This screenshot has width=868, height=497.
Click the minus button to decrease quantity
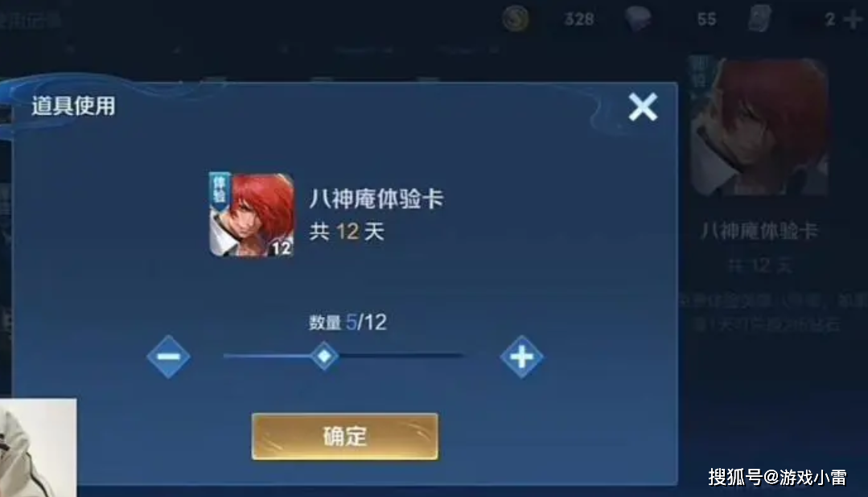(x=169, y=357)
